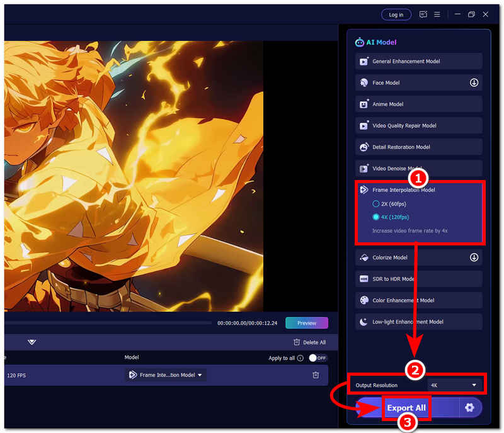504x433 pixels.
Task: Click the Export All button
Action: pos(406,408)
